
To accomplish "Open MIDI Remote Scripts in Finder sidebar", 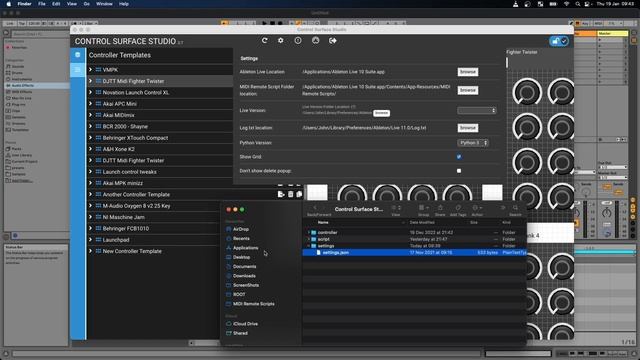I will [x=253, y=304].
